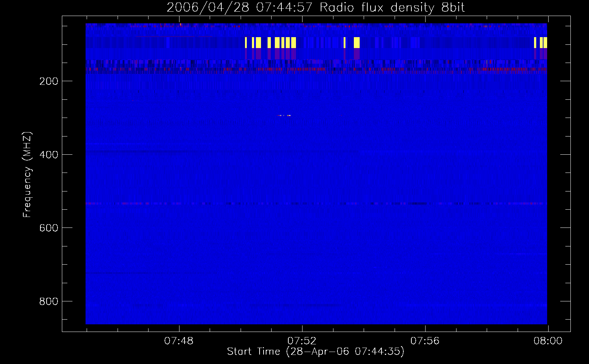Click the 200 frequency tick label
Image resolution: width=589 pixels, height=364 pixels.
click(x=49, y=81)
